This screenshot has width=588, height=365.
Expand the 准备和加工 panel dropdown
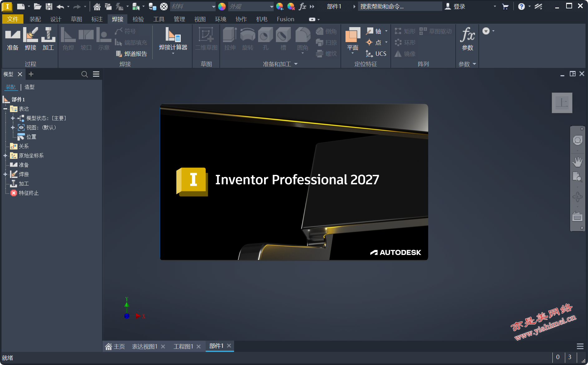[x=296, y=64]
